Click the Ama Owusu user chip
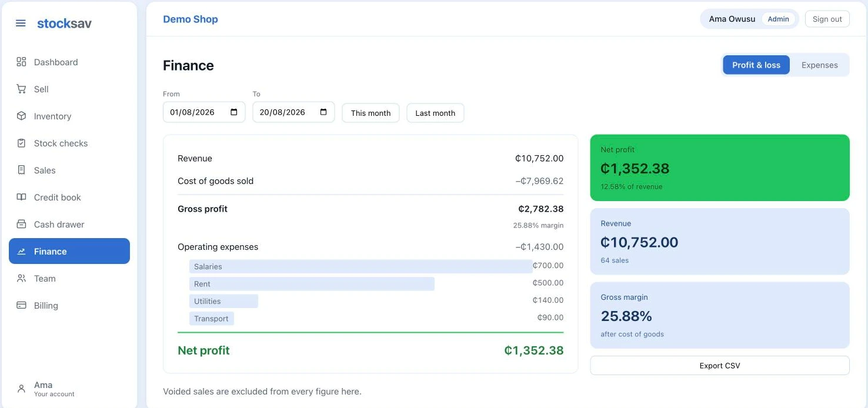 pyautogui.click(x=749, y=19)
